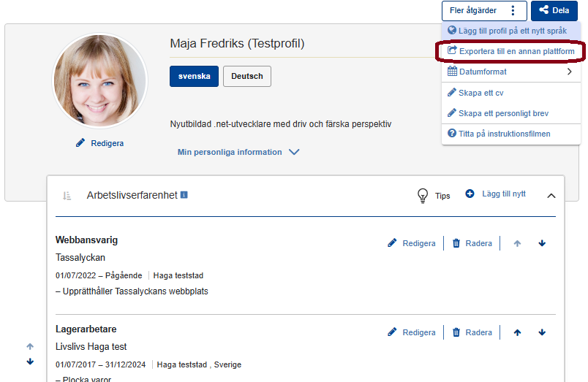588x382 pixels.
Task: Edit the Lagerarbetare entry via Redigera
Action: click(x=412, y=332)
